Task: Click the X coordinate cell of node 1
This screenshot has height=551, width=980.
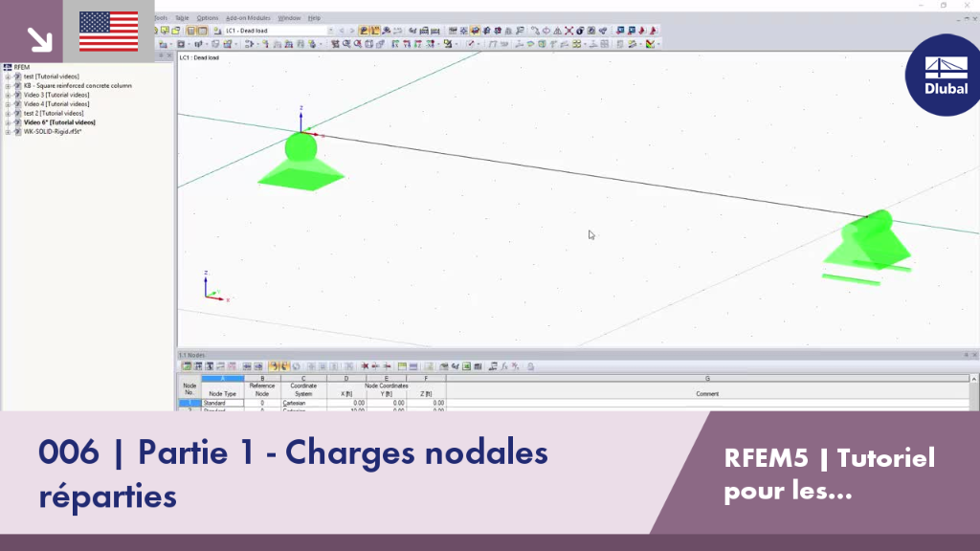Action: (x=346, y=403)
